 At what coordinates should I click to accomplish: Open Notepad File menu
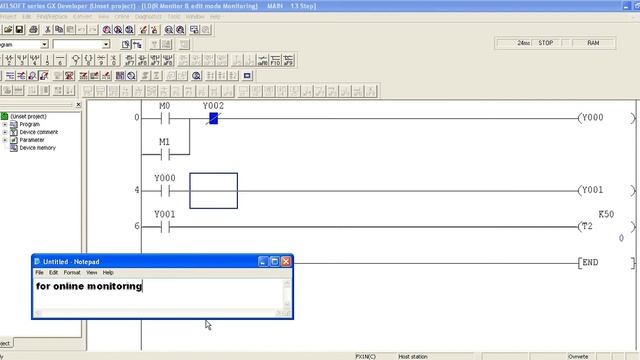coord(39,272)
